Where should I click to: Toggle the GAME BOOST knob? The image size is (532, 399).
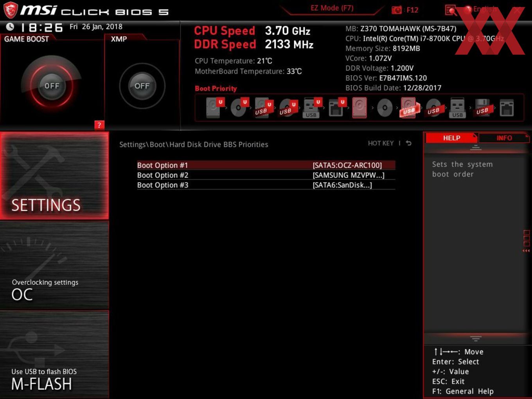coord(51,86)
